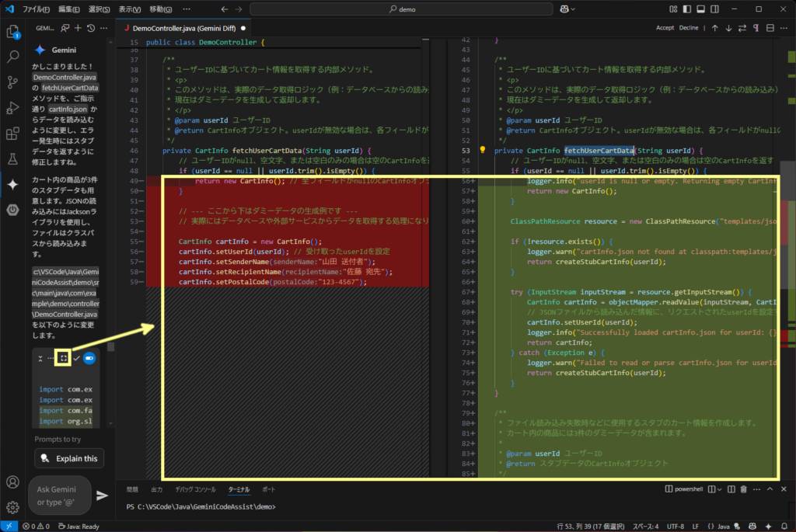796x532 pixels.
Task: Open the 表示(V) menu
Action: [x=130, y=9]
